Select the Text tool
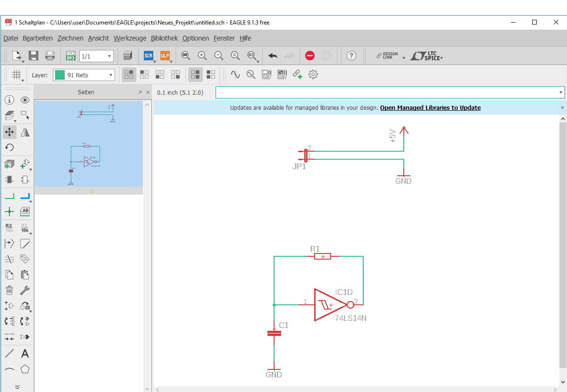Image resolution: width=567 pixels, height=392 pixels. 25,353
